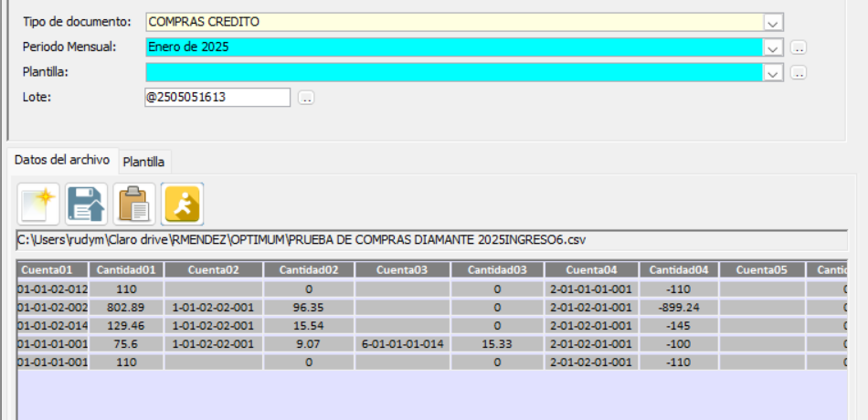
Task: Expand the Plantilla dropdown arrow
Action: (x=773, y=73)
